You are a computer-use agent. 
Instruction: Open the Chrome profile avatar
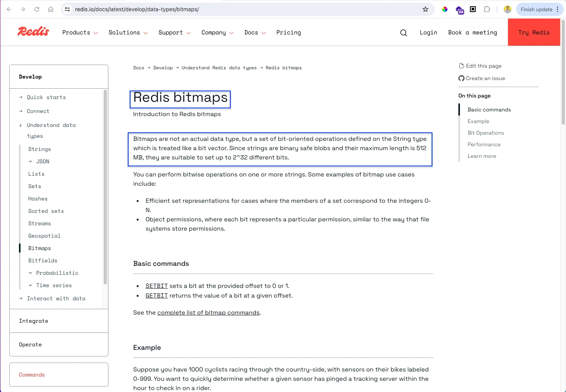click(508, 9)
